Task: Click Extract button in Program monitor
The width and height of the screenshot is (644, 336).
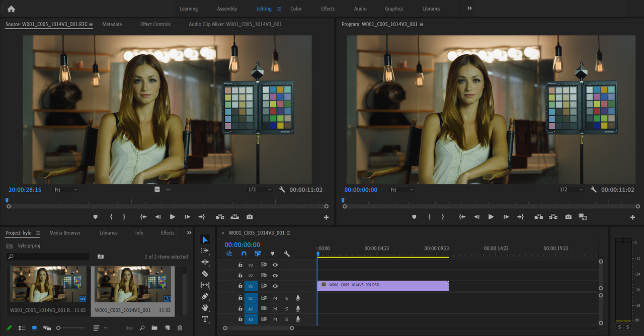Action: [553, 217]
